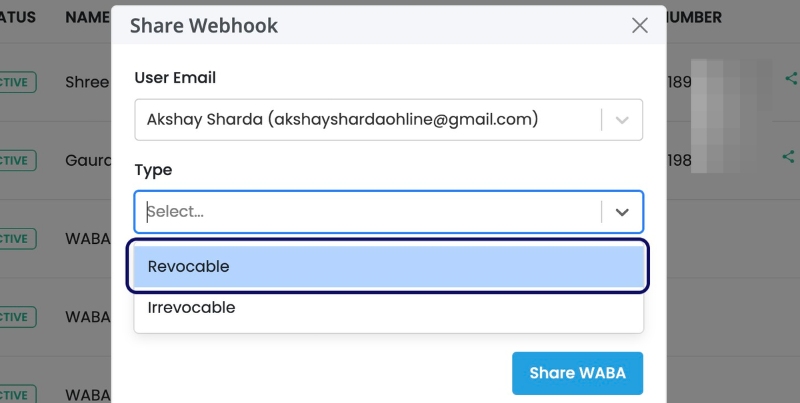Screen dimensions: 800x403
Task: Open the Shree name entry
Action: 87,82
